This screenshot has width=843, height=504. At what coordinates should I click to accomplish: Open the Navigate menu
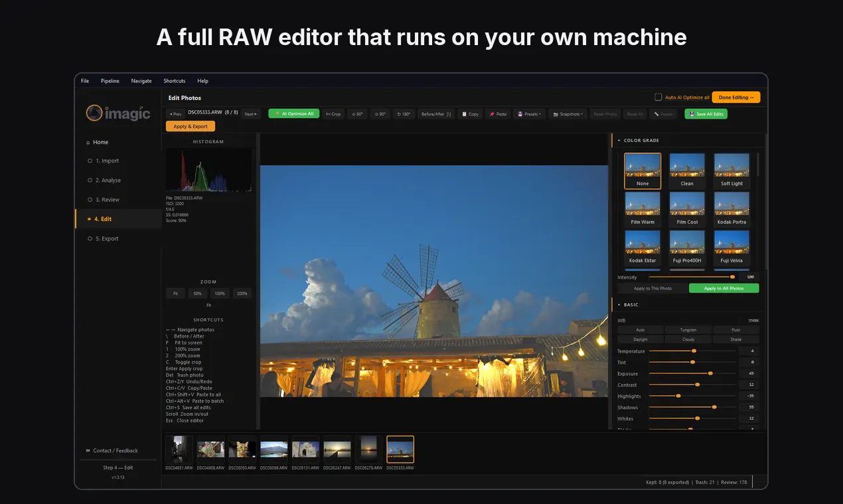141,81
